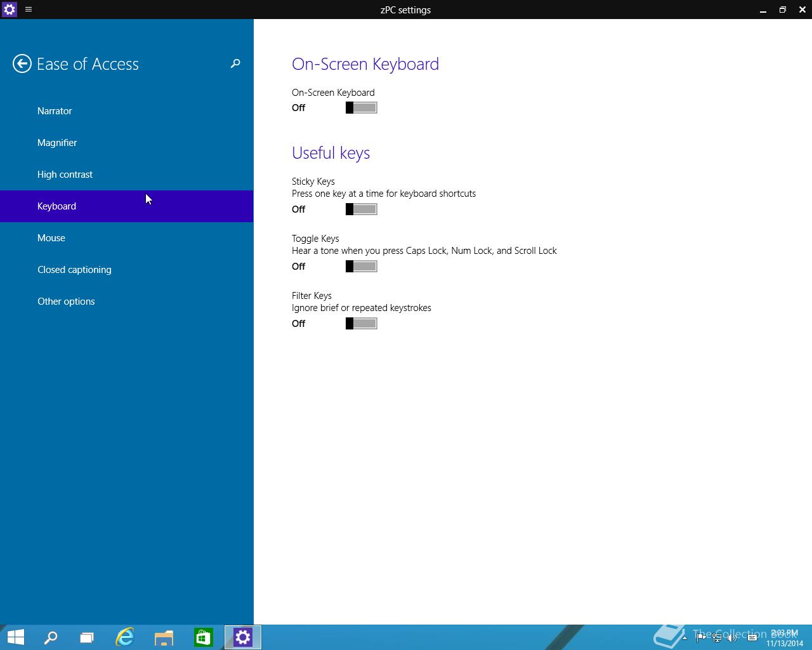Click the Filter Keys label
Screen dimensions: 812x650
pyautogui.click(x=311, y=296)
